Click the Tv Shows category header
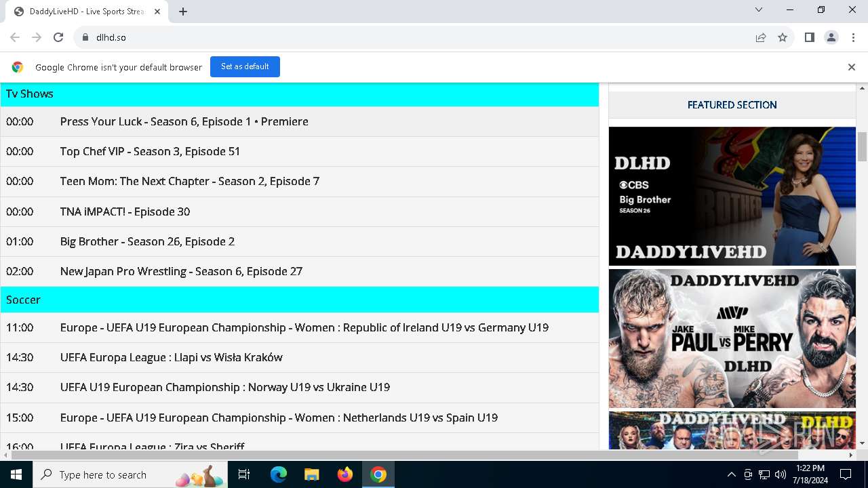Viewport: 868px width, 488px height. [299, 94]
